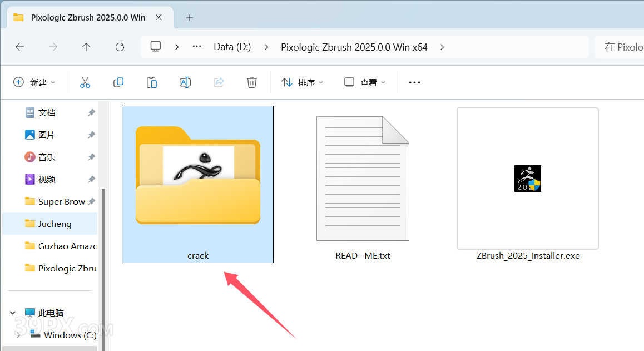Open 音乐 in the sidebar
The image size is (644, 351).
tap(47, 157)
